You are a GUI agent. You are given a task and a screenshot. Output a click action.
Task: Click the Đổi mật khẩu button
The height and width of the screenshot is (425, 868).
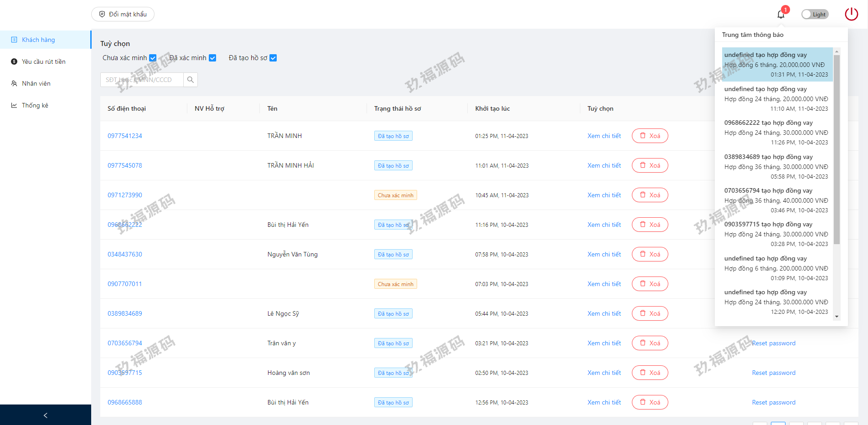pyautogui.click(x=123, y=14)
